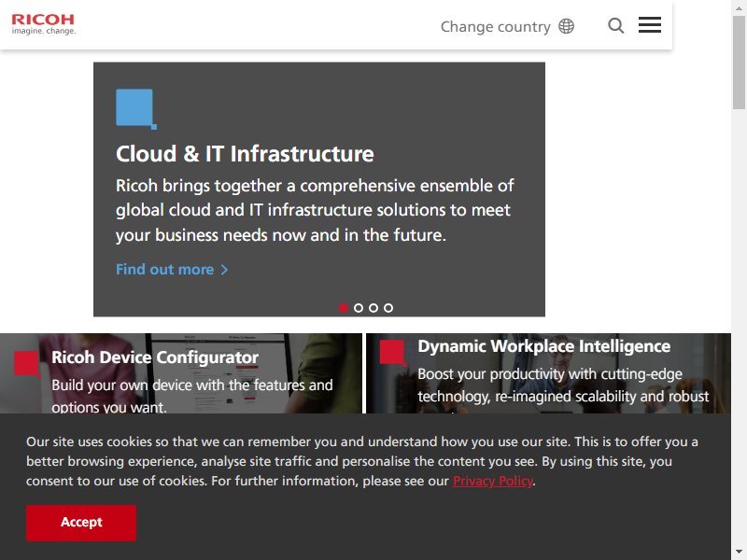The height and width of the screenshot is (560, 747).
Task: Click the text "Boost your productivity with cutting-edge"
Action: [550, 374]
